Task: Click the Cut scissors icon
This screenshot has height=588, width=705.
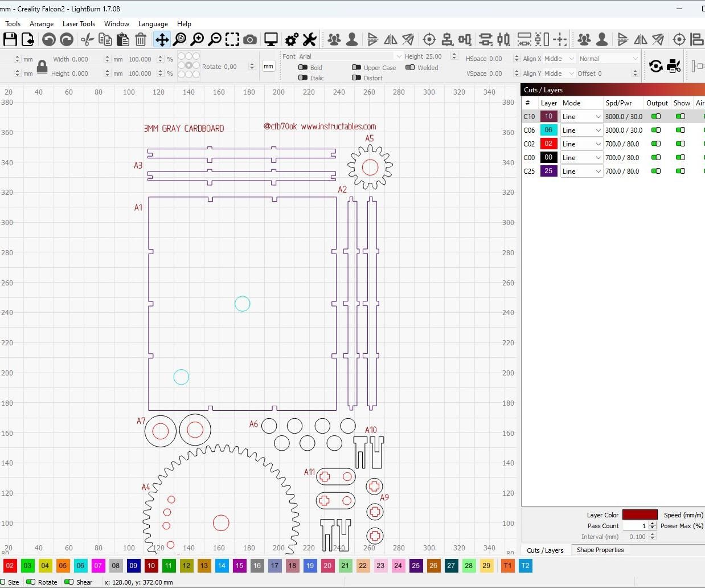Action: (87, 39)
